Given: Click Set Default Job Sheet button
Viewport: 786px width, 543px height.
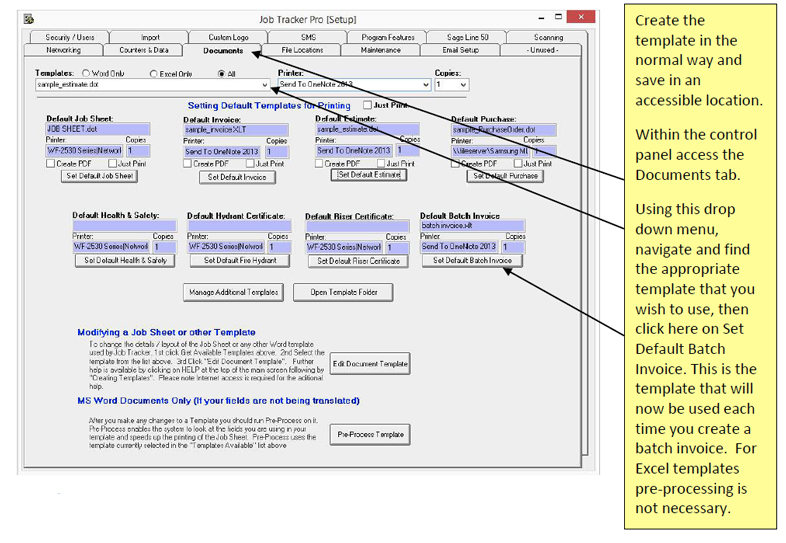Looking at the screenshot, I should click(x=99, y=176).
